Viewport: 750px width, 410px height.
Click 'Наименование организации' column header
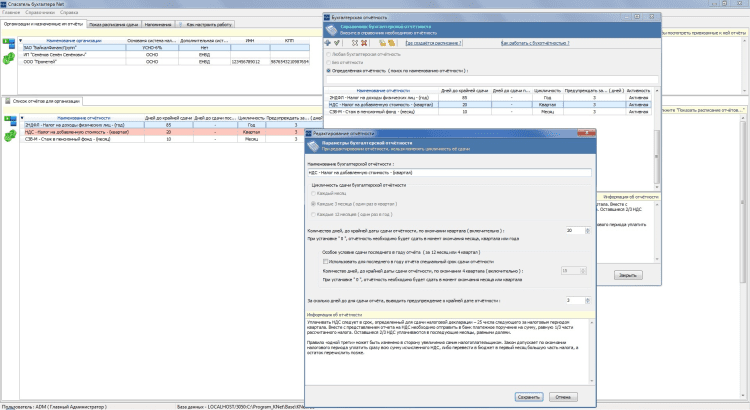(x=74, y=41)
